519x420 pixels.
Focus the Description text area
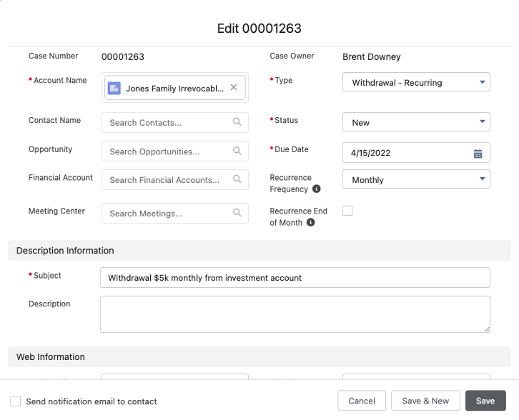295,314
